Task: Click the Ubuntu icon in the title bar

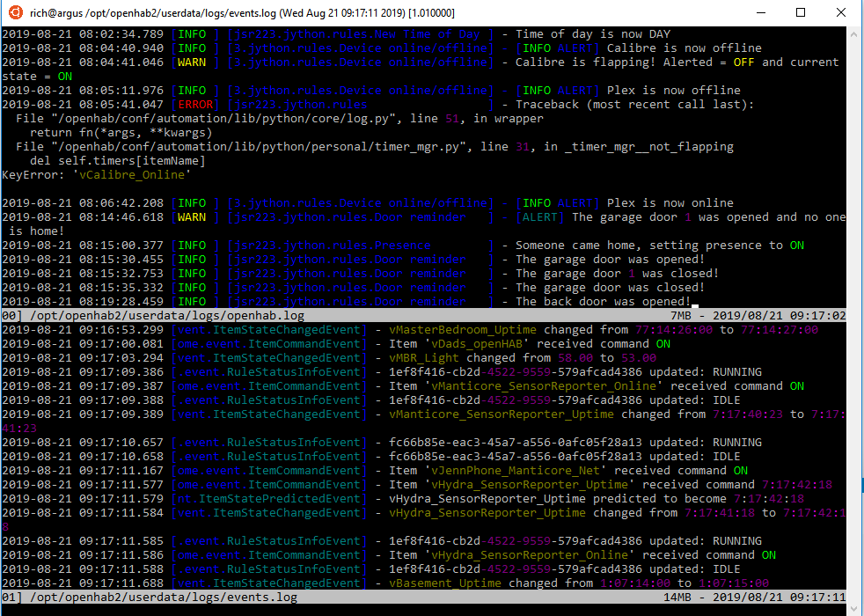Action: 12,13
